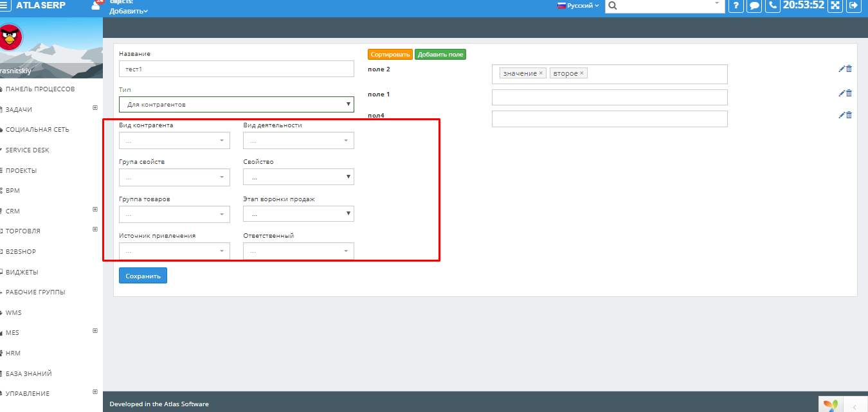Click 'Developed in the Atlas Software' footer text
This screenshot has height=412, width=868.
[x=159, y=404]
